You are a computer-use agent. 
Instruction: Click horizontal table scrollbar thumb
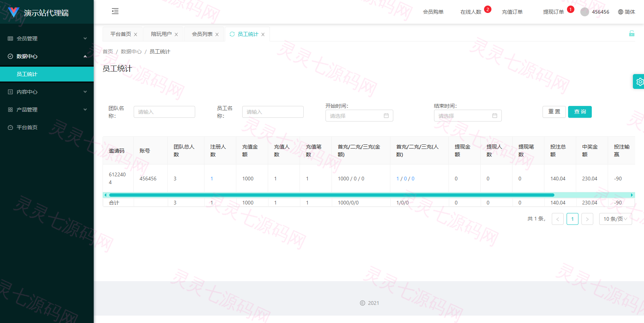pos(331,195)
